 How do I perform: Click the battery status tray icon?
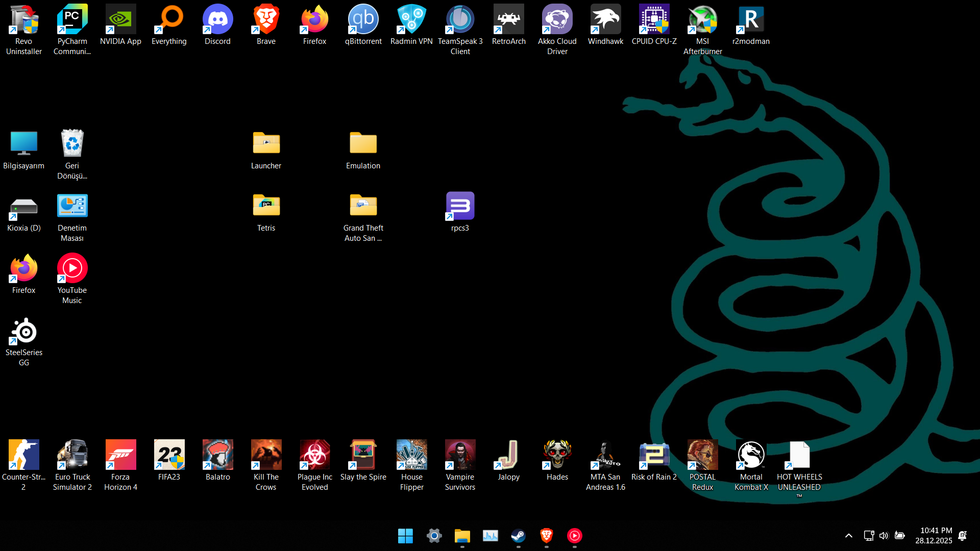click(x=899, y=536)
